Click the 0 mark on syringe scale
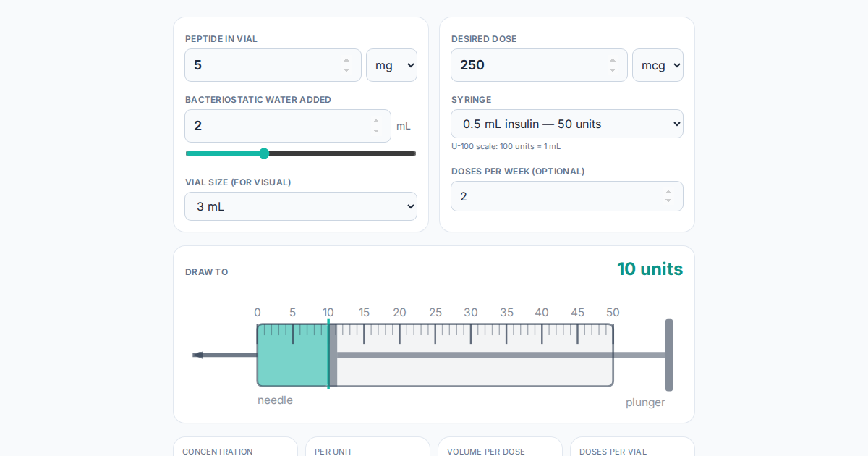Screen dimensions: 868x456 [258, 313]
